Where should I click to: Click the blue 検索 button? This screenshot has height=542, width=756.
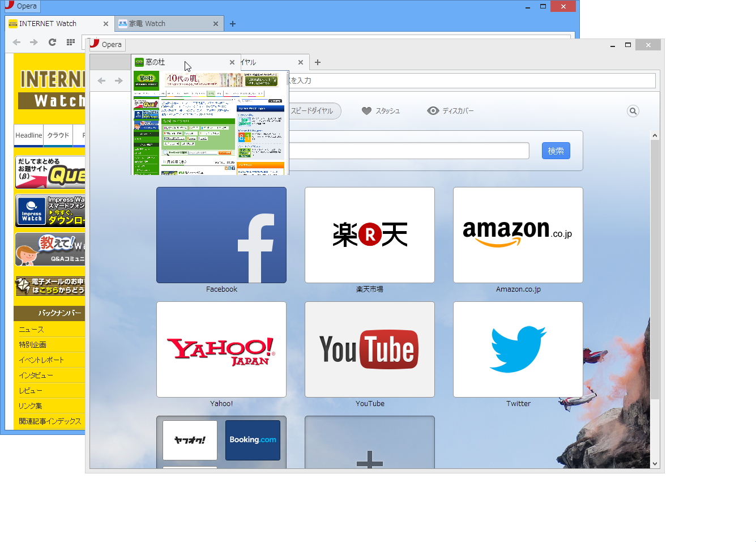click(556, 151)
